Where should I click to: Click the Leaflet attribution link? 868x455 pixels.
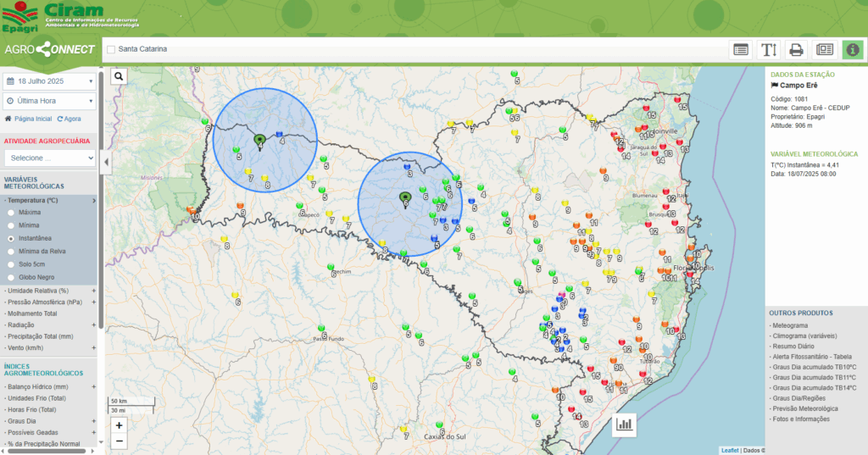pyautogui.click(x=730, y=451)
